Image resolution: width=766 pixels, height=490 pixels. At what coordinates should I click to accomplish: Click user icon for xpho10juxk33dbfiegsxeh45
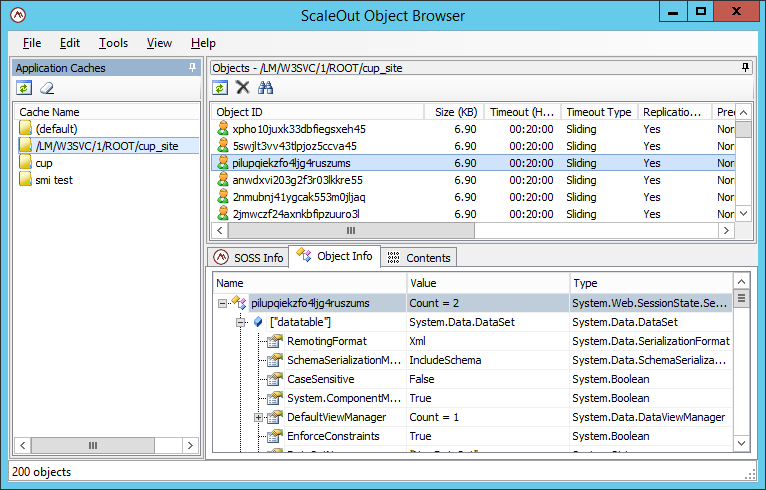click(223, 128)
